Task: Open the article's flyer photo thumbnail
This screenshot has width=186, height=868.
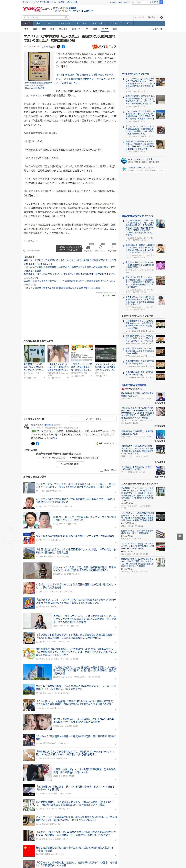Action: click(39, 66)
